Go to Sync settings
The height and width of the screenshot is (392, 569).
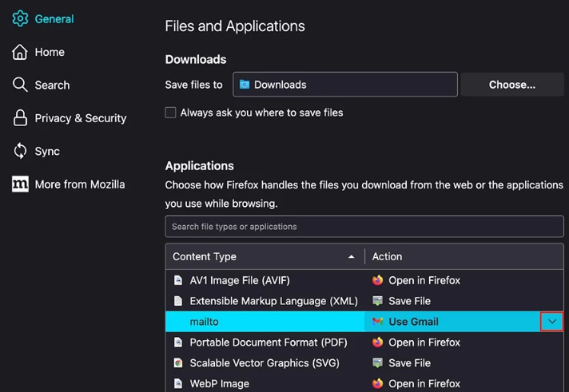47,151
